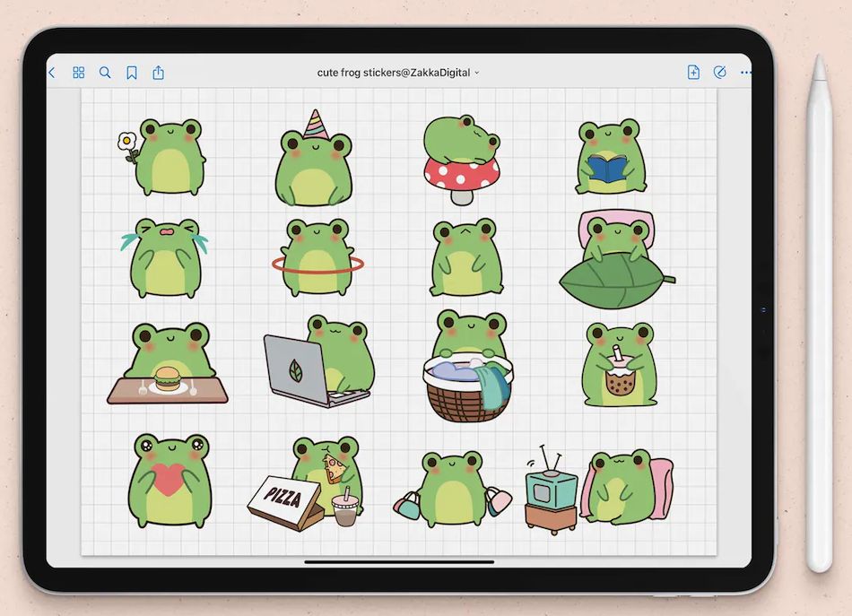Open the search tool
Viewport: 852px width, 616px height.
pos(105,73)
